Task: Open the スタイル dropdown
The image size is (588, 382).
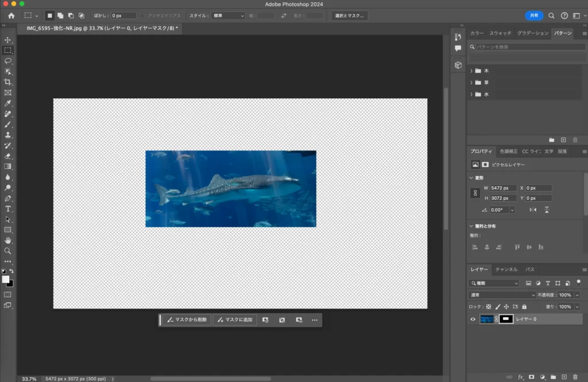Action: coord(228,16)
